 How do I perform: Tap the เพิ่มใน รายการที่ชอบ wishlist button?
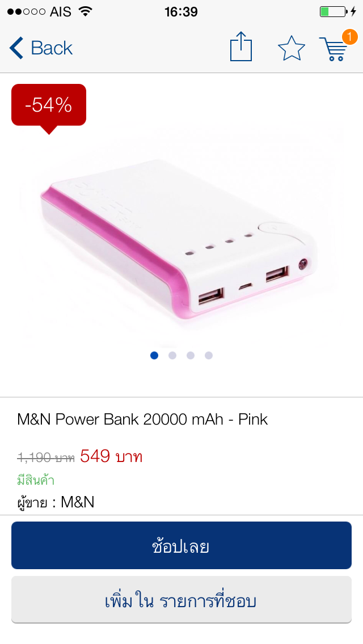[x=181, y=600]
